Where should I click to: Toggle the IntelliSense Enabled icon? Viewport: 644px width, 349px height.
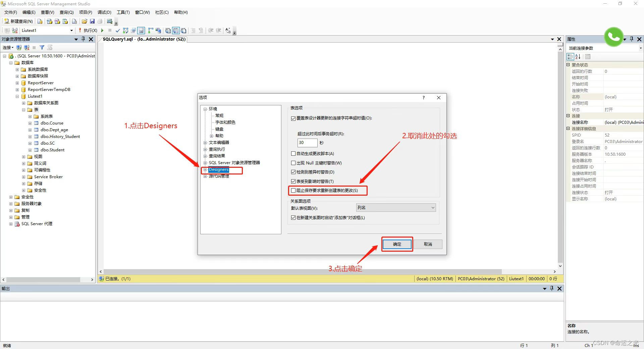(141, 31)
